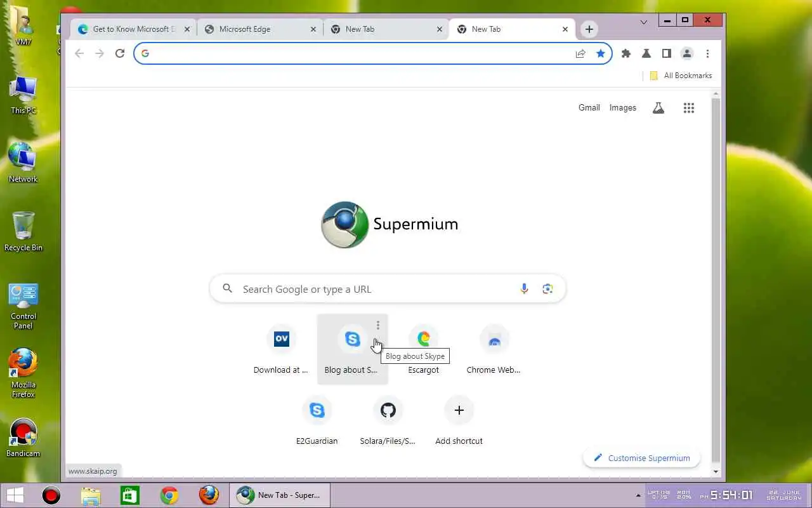Open the Gmail link
812x508 pixels.
[589, 108]
